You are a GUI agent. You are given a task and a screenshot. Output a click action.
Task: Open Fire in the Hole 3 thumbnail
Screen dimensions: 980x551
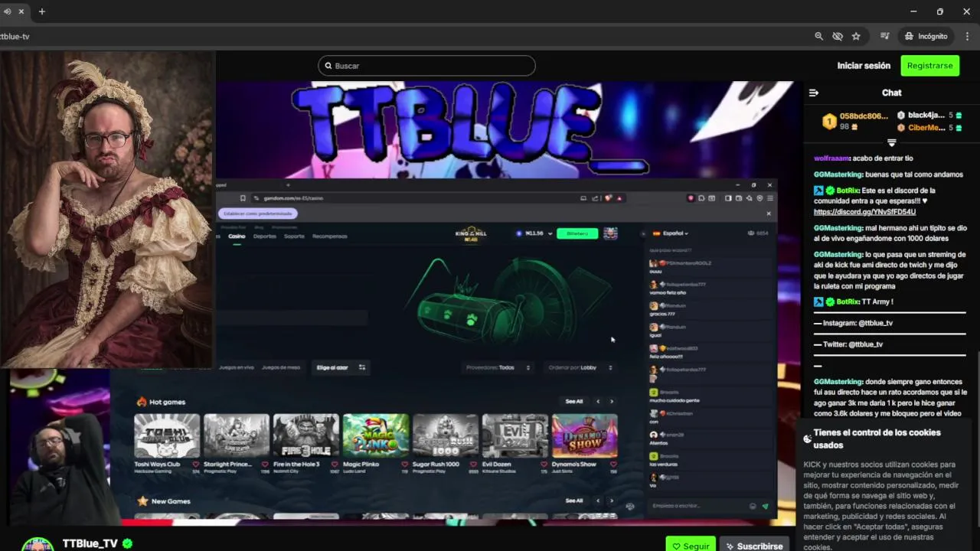coord(306,435)
